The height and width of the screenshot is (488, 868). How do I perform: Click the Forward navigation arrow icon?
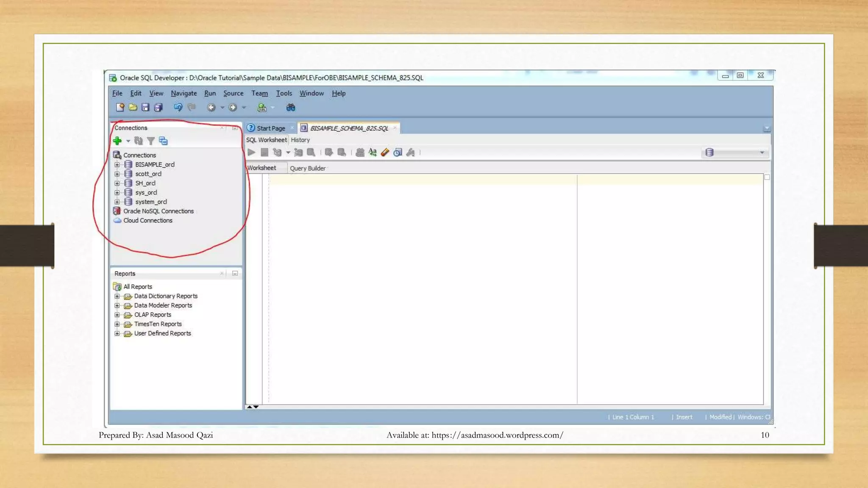233,108
